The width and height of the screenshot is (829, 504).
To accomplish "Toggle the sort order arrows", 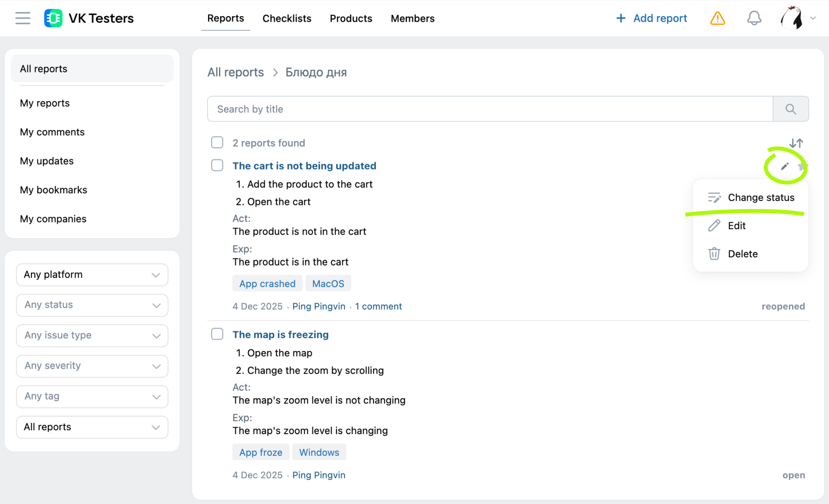I will point(796,143).
